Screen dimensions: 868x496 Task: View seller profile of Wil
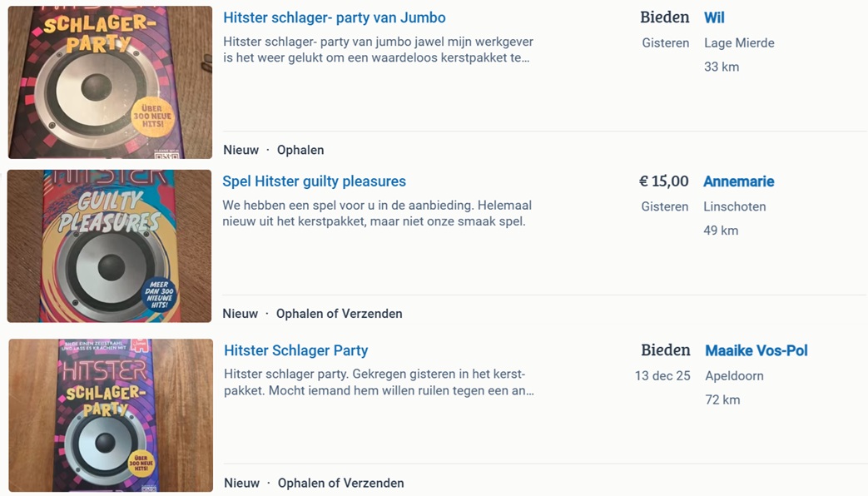(x=714, y=17)
